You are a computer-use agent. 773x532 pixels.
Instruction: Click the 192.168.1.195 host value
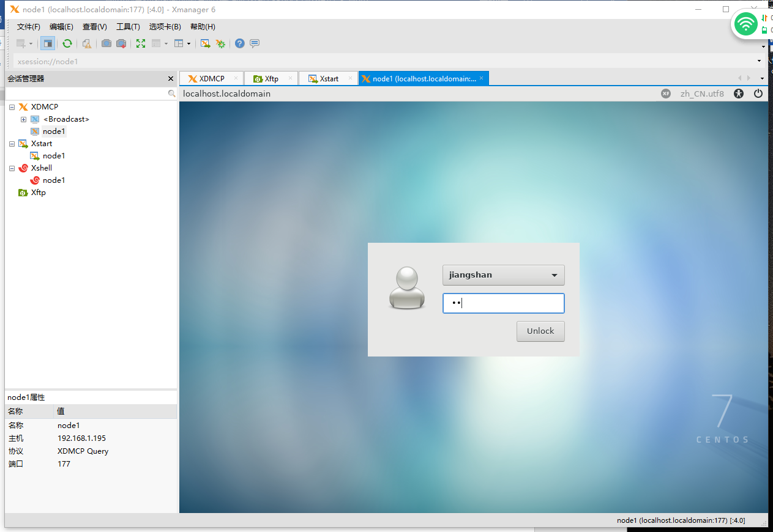81,438
